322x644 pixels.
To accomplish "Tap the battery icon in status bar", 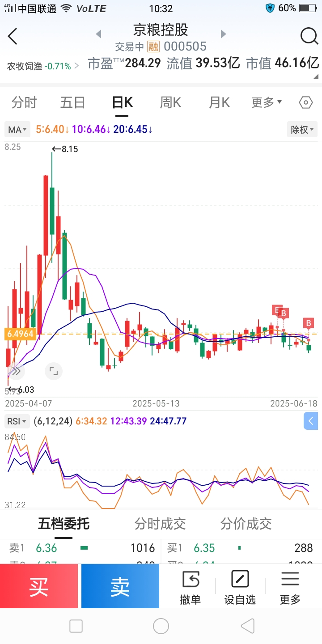I will click(307, 8).
